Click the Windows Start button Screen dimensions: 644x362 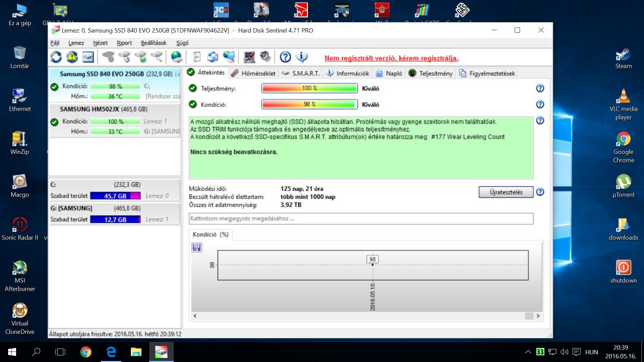(12, 352)
